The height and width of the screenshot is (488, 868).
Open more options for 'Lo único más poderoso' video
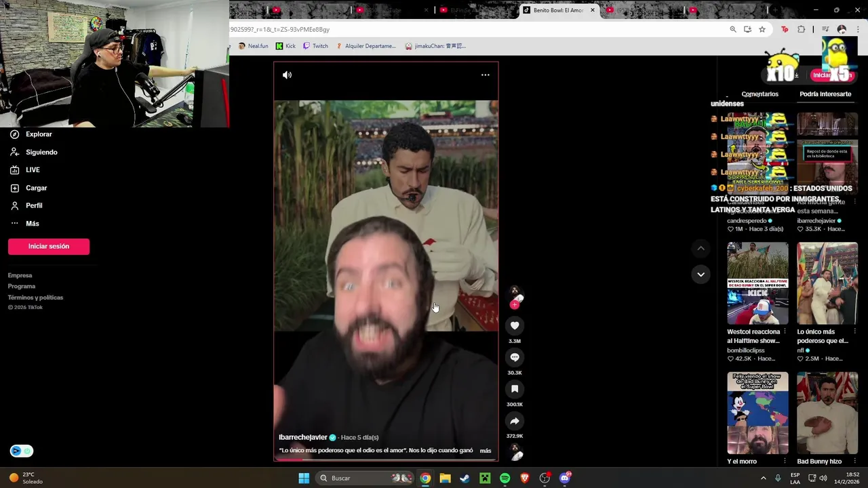click(x=854, y=332)
